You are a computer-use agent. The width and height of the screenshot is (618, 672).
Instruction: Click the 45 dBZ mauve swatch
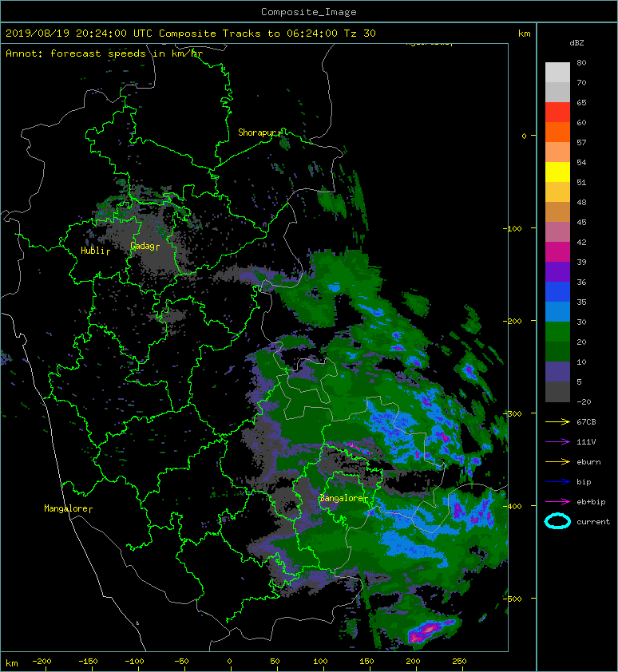pyautogui.click(x=557, y=232)
